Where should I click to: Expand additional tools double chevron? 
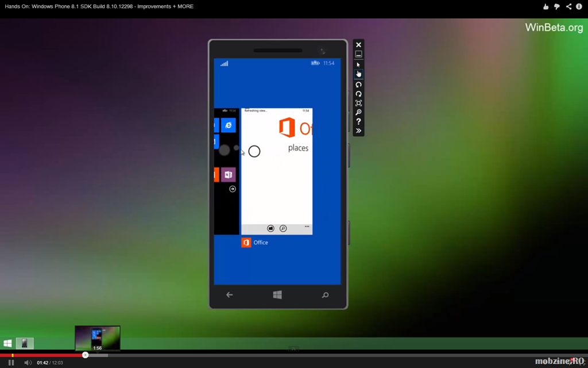(358, 131)
